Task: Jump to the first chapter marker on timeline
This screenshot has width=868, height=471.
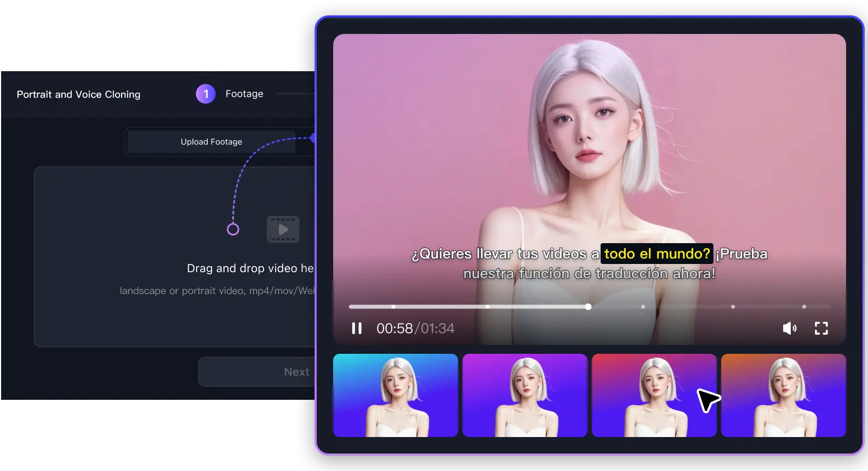Action: (393, 307)
